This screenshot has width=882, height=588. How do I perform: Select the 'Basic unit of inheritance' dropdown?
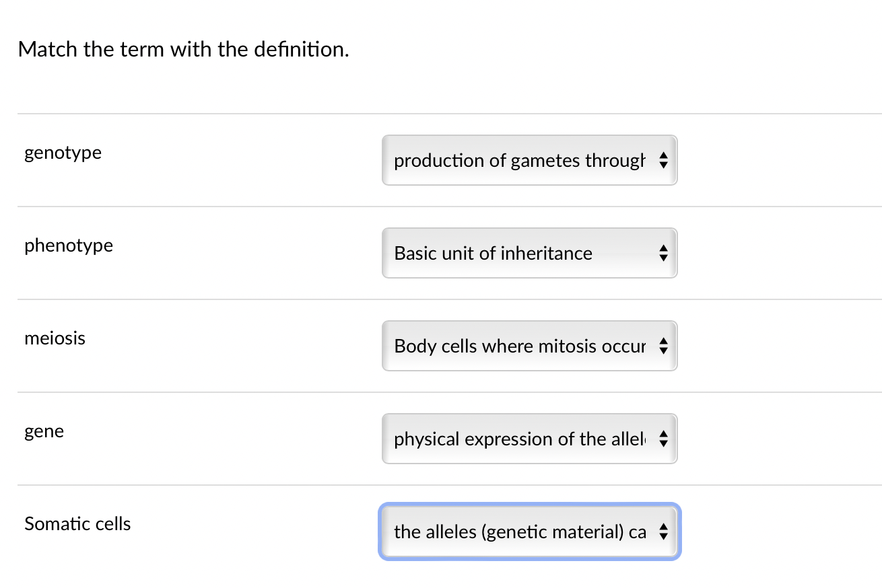pos(529,253)
